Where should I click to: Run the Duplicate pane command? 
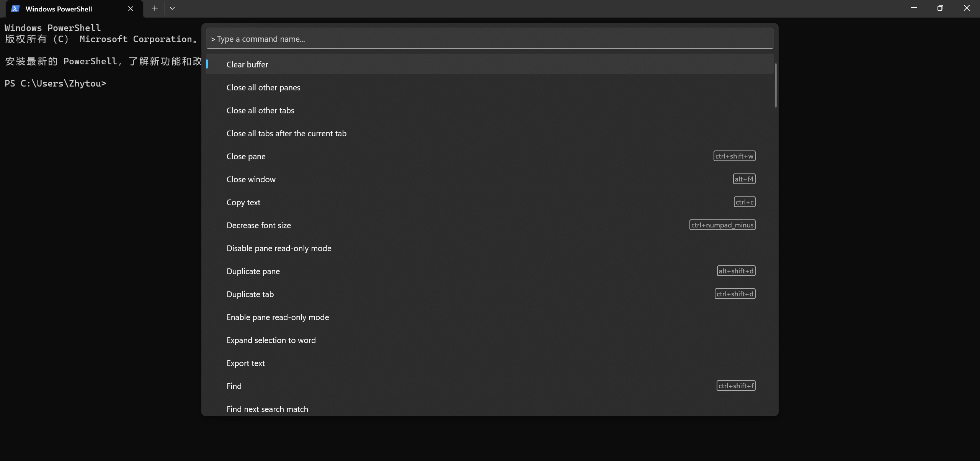tap(490, 271)
